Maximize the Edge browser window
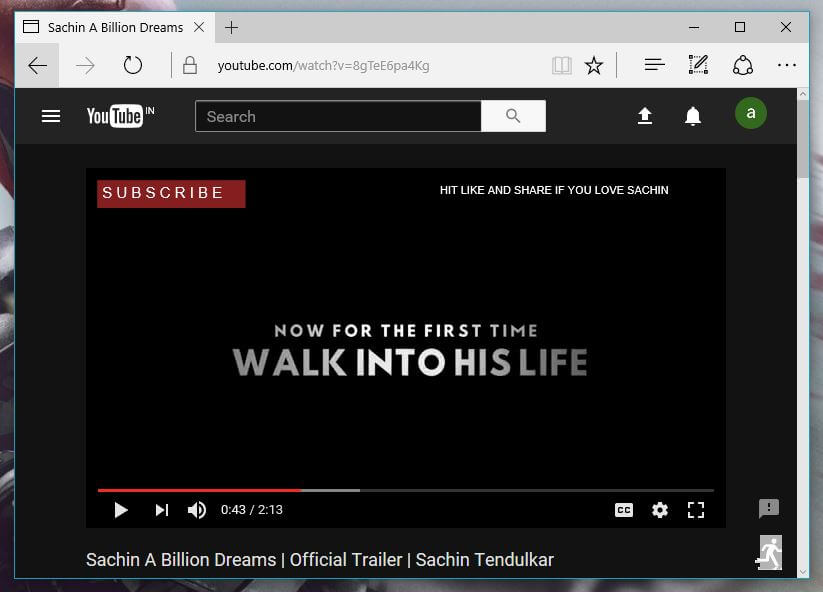The image size is (823, 592). pos(740,27)
